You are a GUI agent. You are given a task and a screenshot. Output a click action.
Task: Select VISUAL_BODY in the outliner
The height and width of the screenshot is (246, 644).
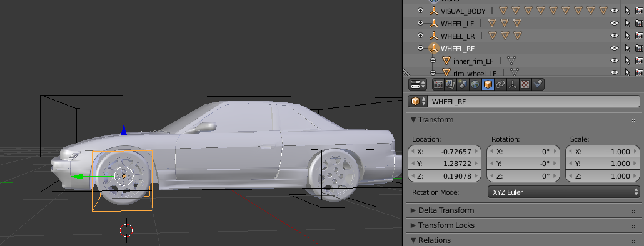pyautogui.click(x=463, y=11)
